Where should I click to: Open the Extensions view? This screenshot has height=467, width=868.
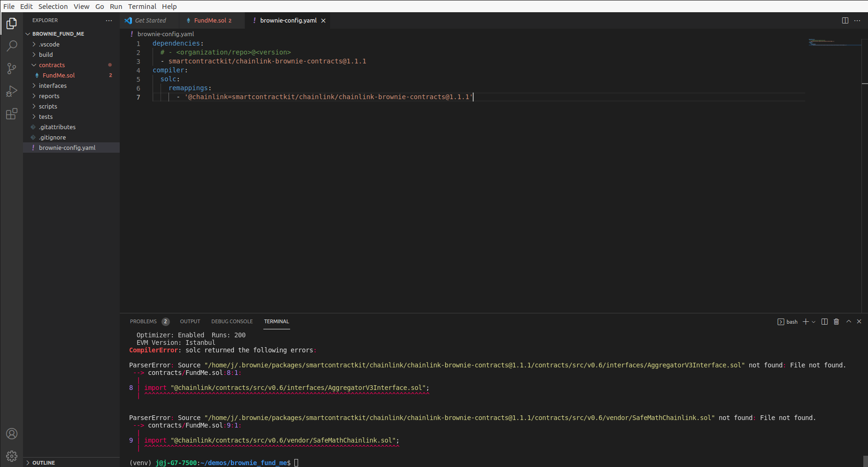pyautogui.click(x=12, y=114)
